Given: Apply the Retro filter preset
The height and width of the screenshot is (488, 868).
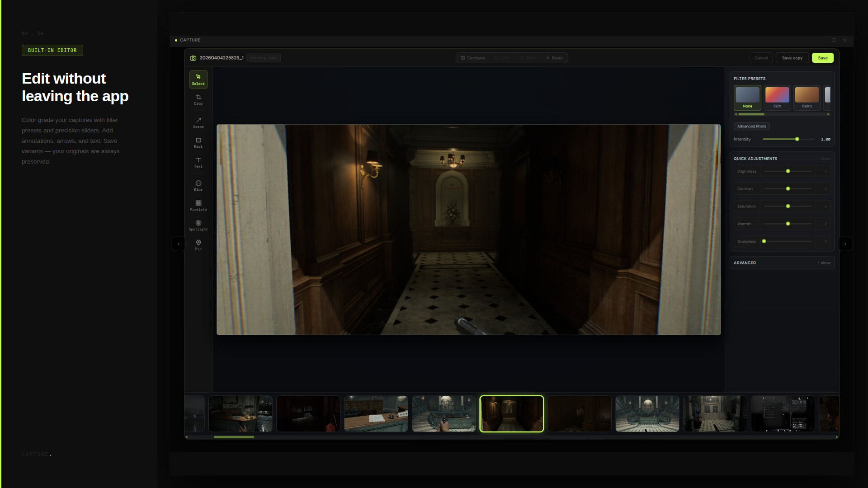Looking at the screenshot, I should (807, 98).
